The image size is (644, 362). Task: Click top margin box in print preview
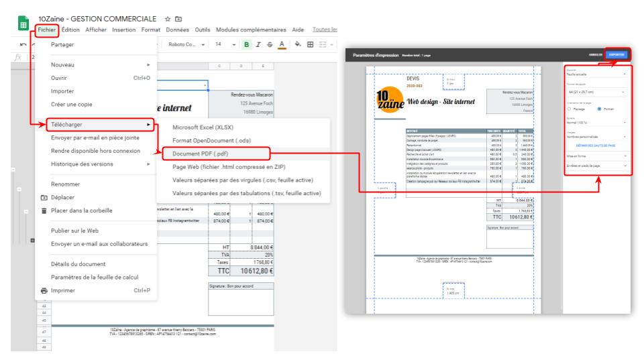click(453, 82)
